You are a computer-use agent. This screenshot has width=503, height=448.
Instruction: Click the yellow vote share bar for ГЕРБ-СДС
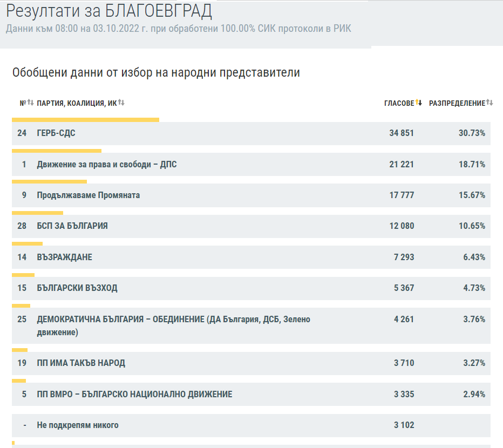(86, 118)
